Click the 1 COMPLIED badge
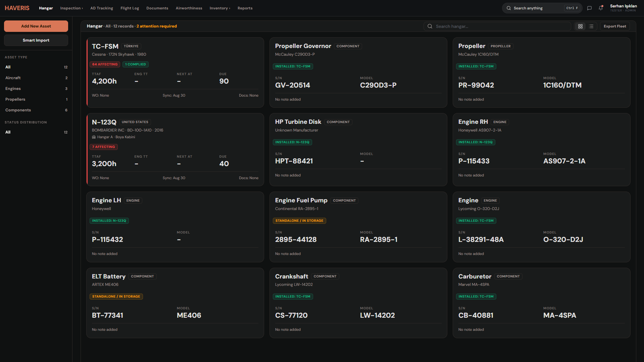This screenshot has height=362, width=644. (x=135, y=64)
